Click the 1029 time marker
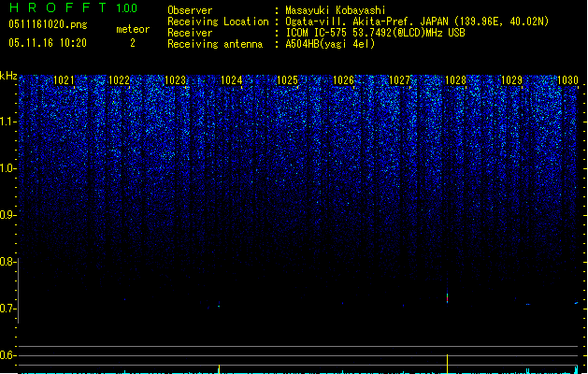 tap(512, 80)
